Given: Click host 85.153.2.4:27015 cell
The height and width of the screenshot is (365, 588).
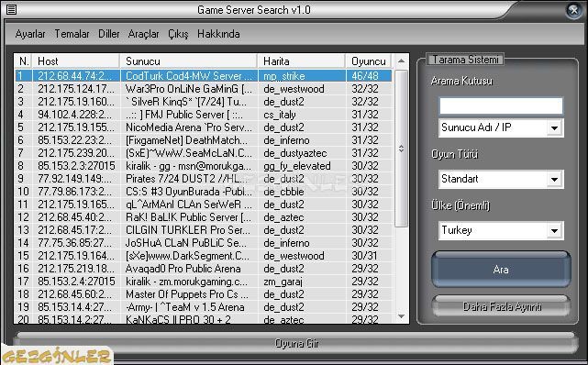Looking at the screenshot, I should 76,281.
